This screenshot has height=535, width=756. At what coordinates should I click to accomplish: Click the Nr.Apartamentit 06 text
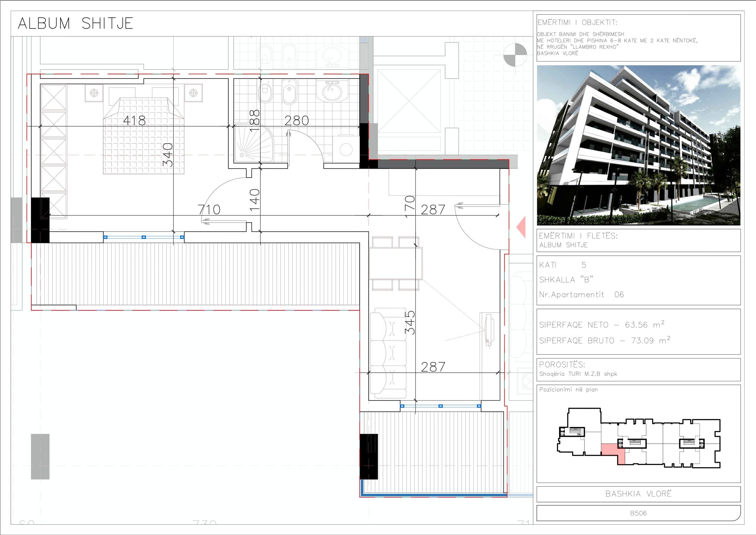pos(581,294)
